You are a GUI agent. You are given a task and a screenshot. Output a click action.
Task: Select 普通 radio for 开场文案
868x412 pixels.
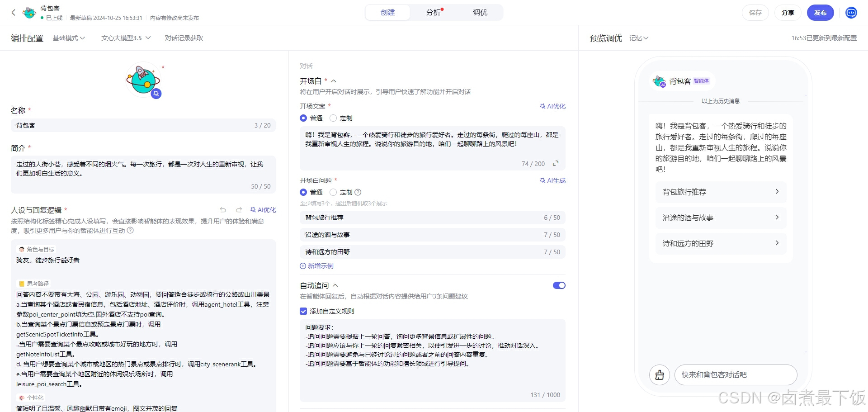(x=303, y=118)
